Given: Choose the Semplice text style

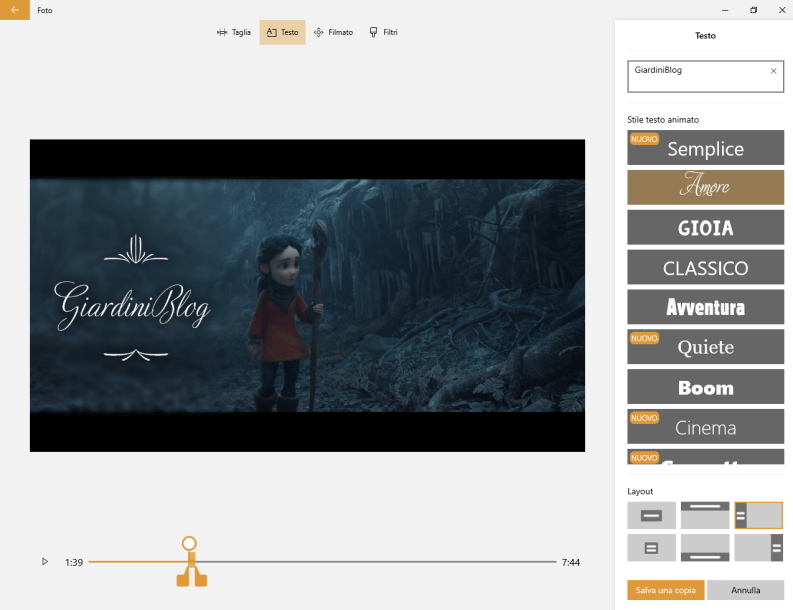Looking at the screenshot, I should click(706, 148).
